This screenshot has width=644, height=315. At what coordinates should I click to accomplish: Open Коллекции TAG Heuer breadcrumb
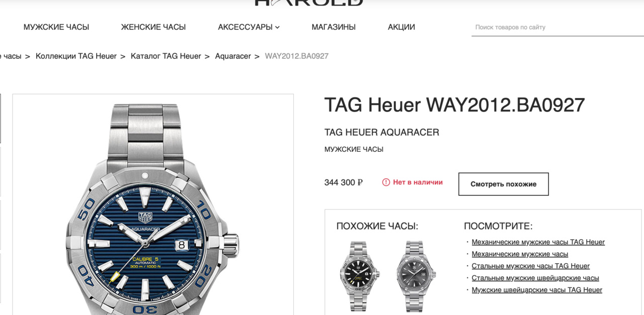click(x=76, y=56)
